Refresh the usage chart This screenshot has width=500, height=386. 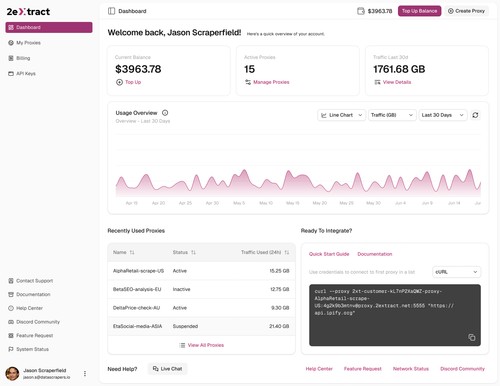(x=475, y=115)
